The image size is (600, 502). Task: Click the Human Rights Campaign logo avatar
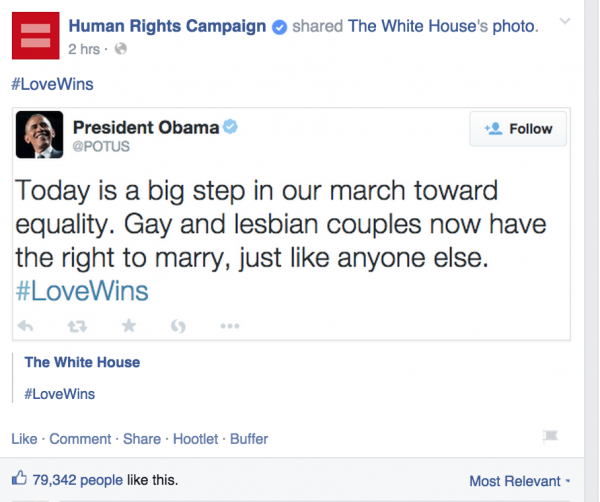click(x=36, y=36)
